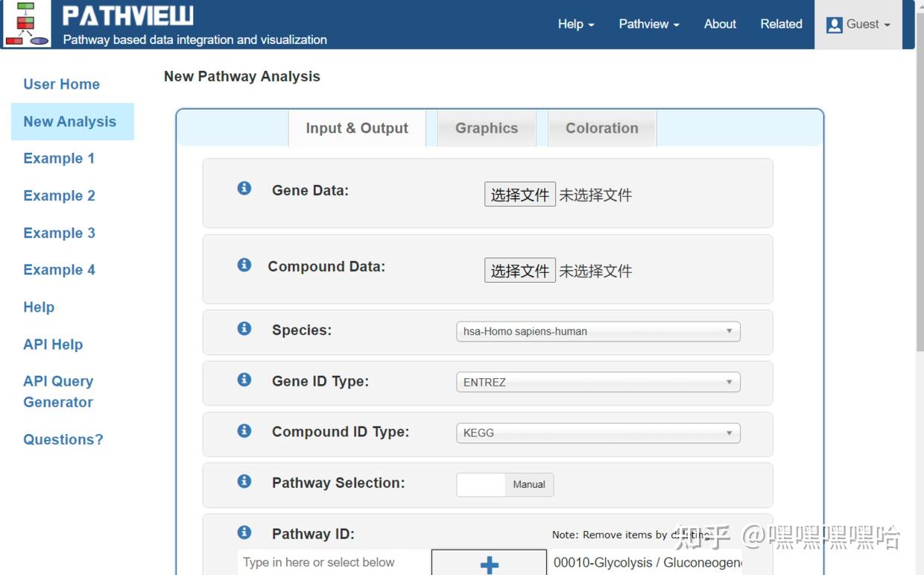
Task: Open the Gene ID Type dropdown
Action: 596,382
